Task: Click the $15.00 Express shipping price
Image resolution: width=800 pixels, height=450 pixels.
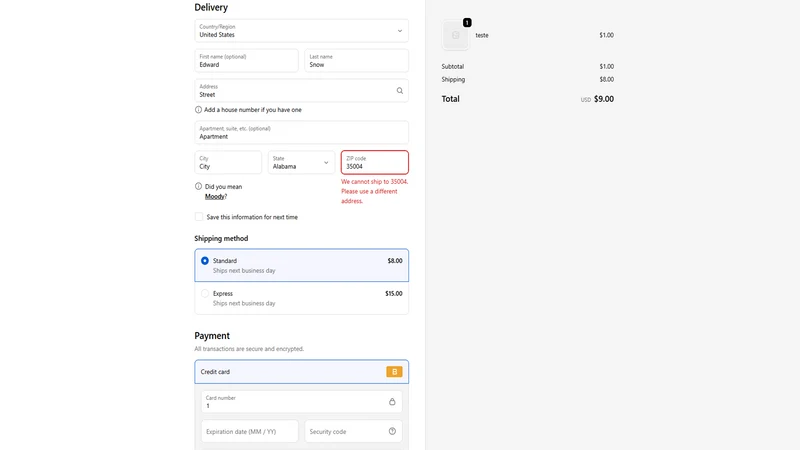Action: tap(394, 293)
